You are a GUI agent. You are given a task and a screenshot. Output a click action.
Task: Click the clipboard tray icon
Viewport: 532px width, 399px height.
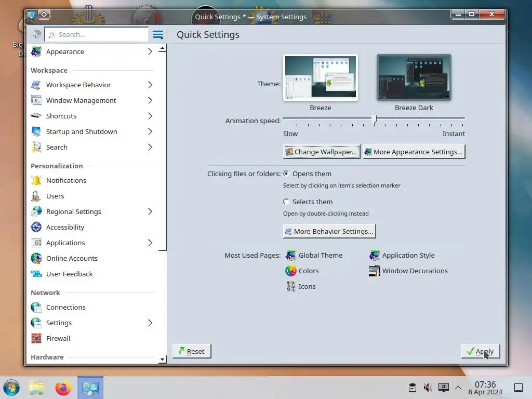click(413, 388)
